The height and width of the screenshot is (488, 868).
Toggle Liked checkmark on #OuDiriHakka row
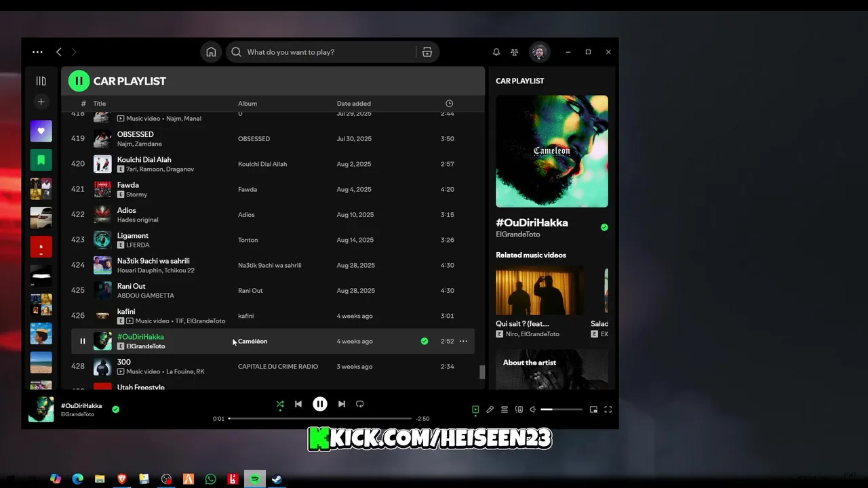[x=425, y=342]
